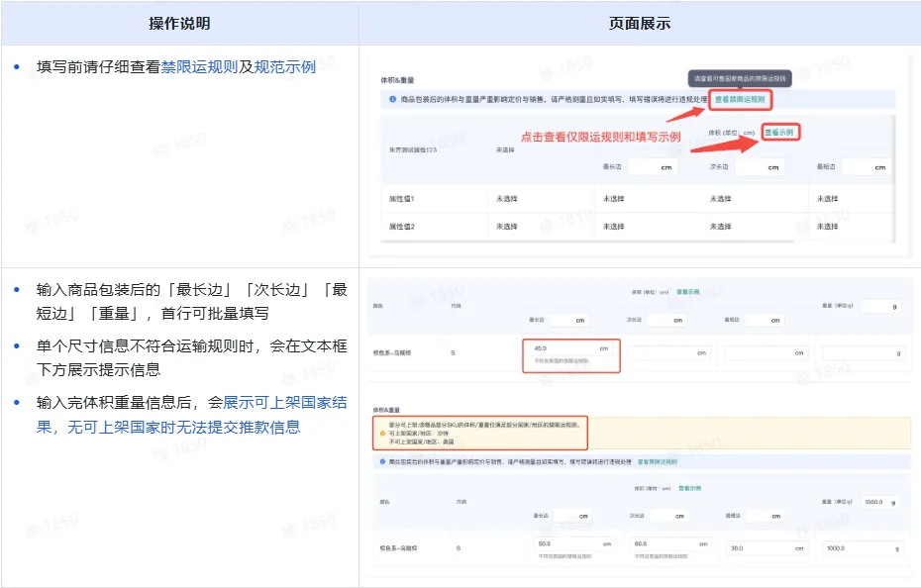
Task: Click the 操作说明 column header
Action: [x=179, y=24]
